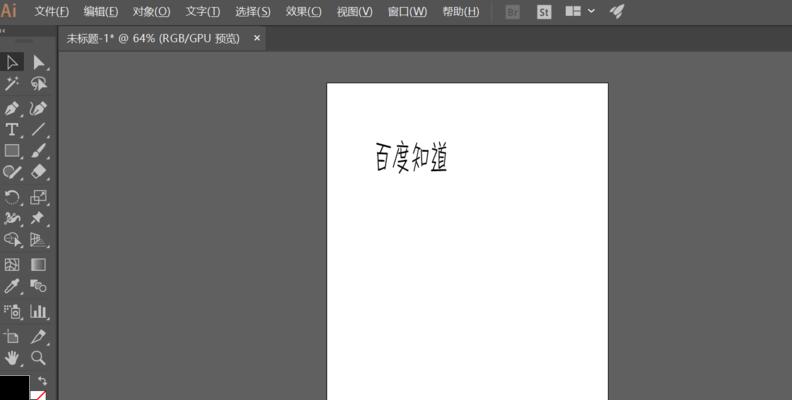Image resolution: width=792 pixels, height=400 pixels.
Task: Activate the Curvature tool
Action: point(39,108)
